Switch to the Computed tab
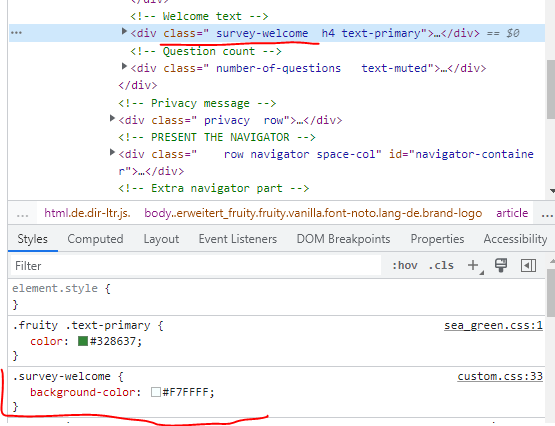The image size is (555, 426). point(95,239)
